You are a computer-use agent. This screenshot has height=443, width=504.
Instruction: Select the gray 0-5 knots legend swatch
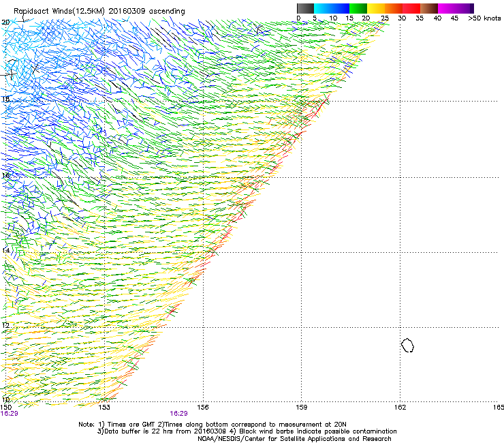(x=305, y=8)
